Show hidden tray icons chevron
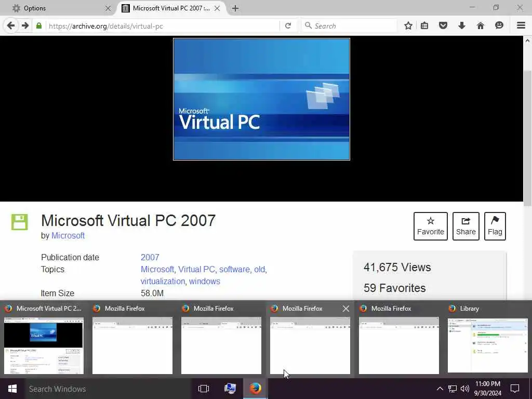This screenshot has width=532, height=399. pyautogui.click(x=440, y=389)
